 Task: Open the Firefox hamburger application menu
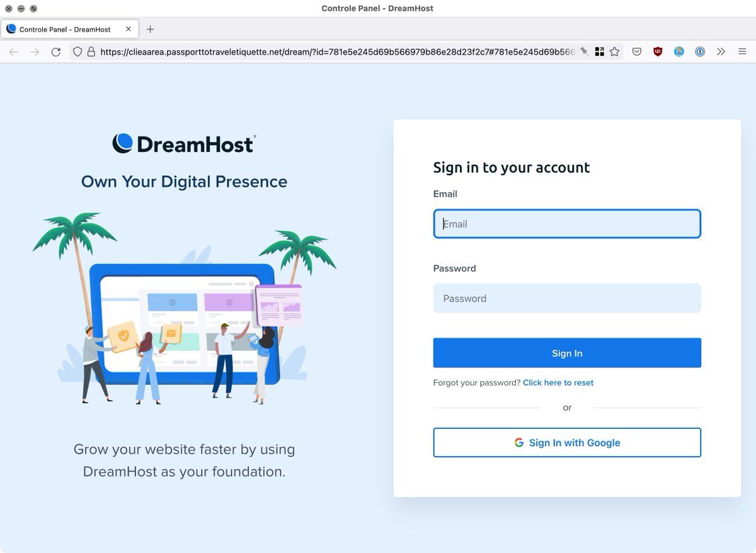742,52
